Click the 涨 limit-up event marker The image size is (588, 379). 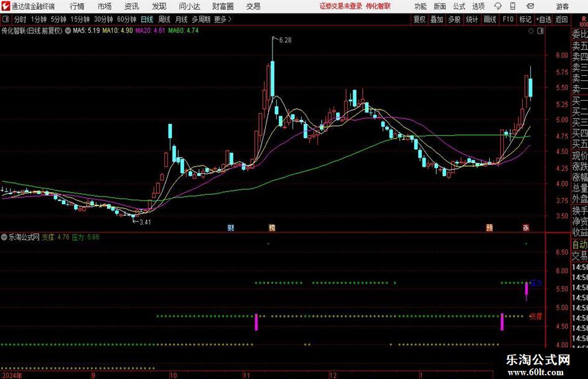click(526, 227)
